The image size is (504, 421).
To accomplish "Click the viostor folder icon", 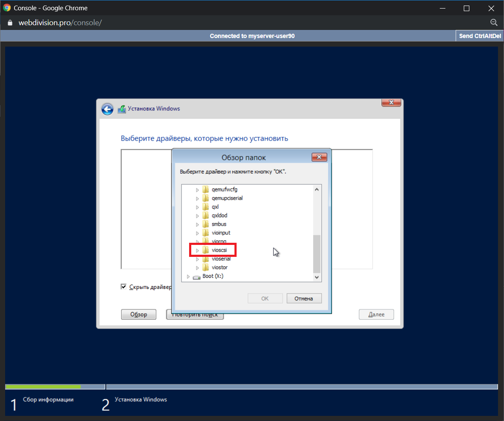I will pyautogui.click(x=206, y=268).
